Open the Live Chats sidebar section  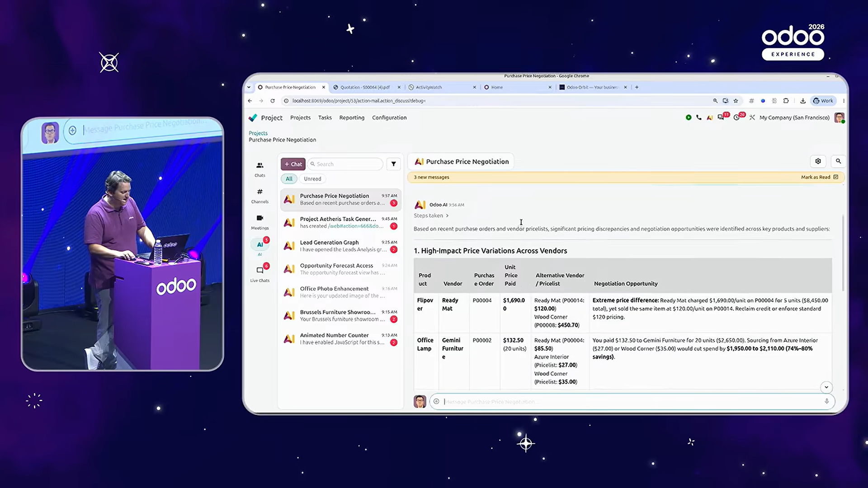pos(259,273)
